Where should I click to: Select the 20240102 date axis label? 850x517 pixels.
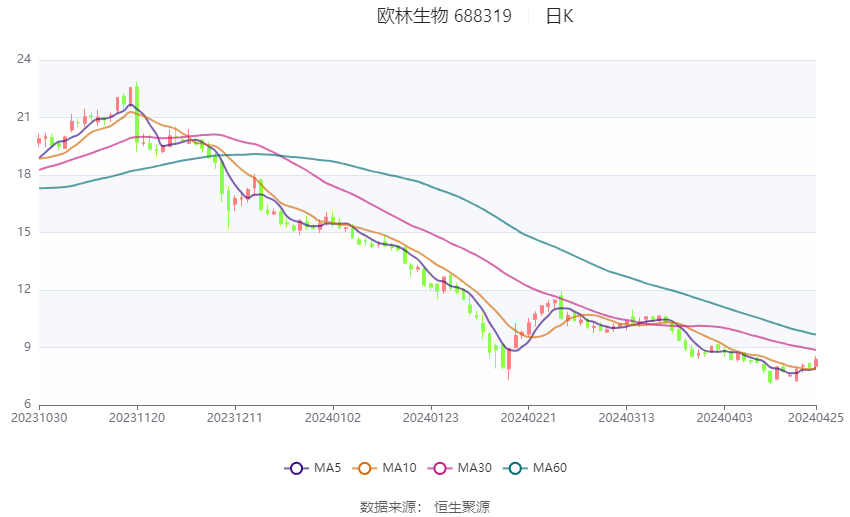pos(333,418)
